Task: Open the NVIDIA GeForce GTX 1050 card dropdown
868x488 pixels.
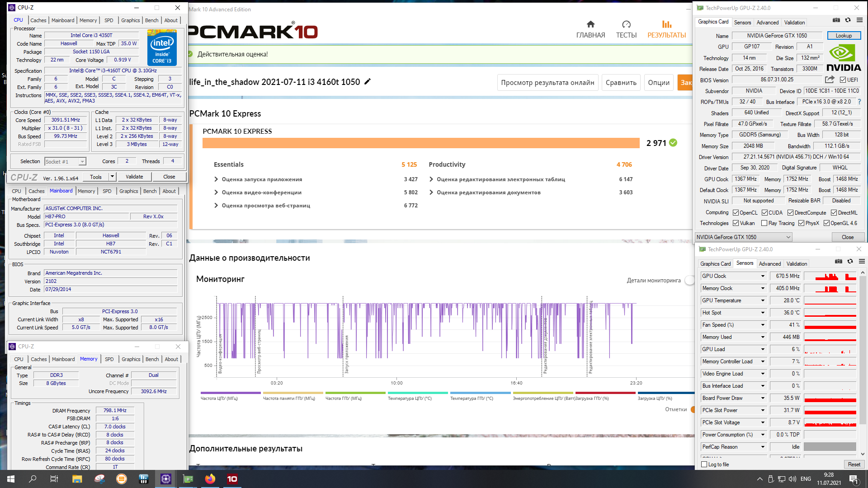Action: (x=744, y=237)
